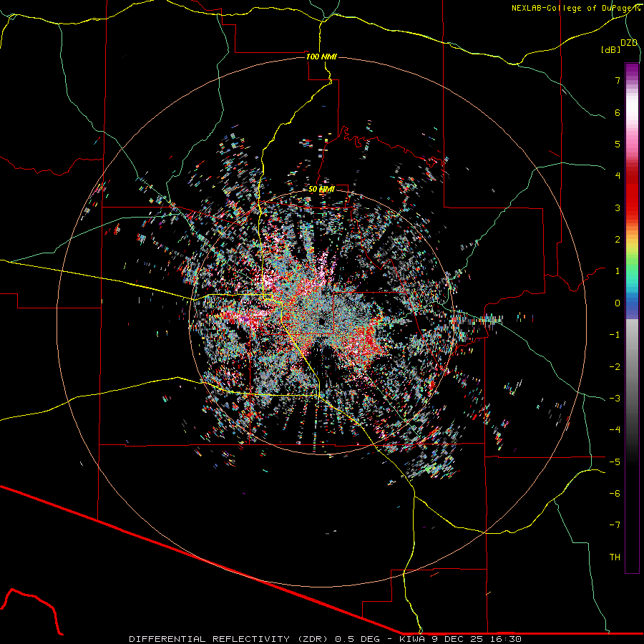Viewport: 644px width, 644px height.
Task: Click the 50 NMI range ring label
Action: point(321,189)
